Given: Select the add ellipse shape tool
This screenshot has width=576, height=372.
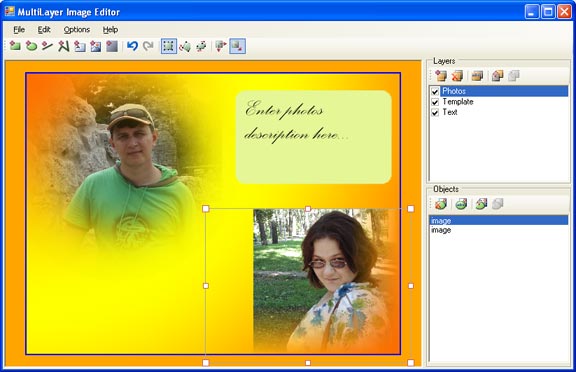Looking at the screenshot, I should [32, 46].
